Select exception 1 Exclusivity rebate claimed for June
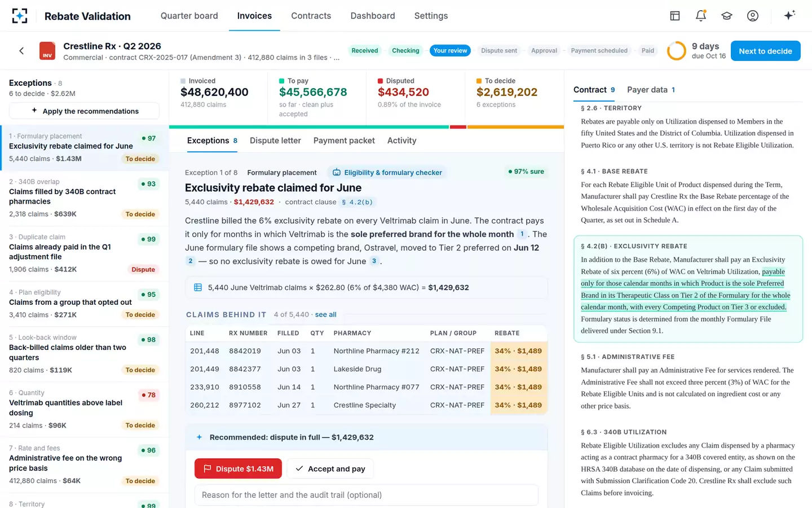The height and width of the screenshot is (508, 812). [x=85, y=148]
